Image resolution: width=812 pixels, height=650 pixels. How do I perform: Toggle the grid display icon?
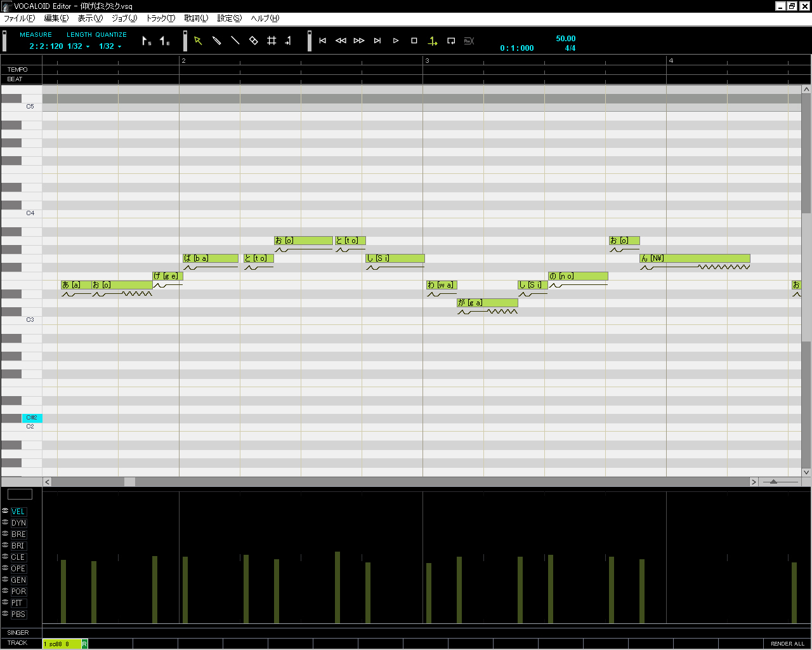click(x=272, y=41)
